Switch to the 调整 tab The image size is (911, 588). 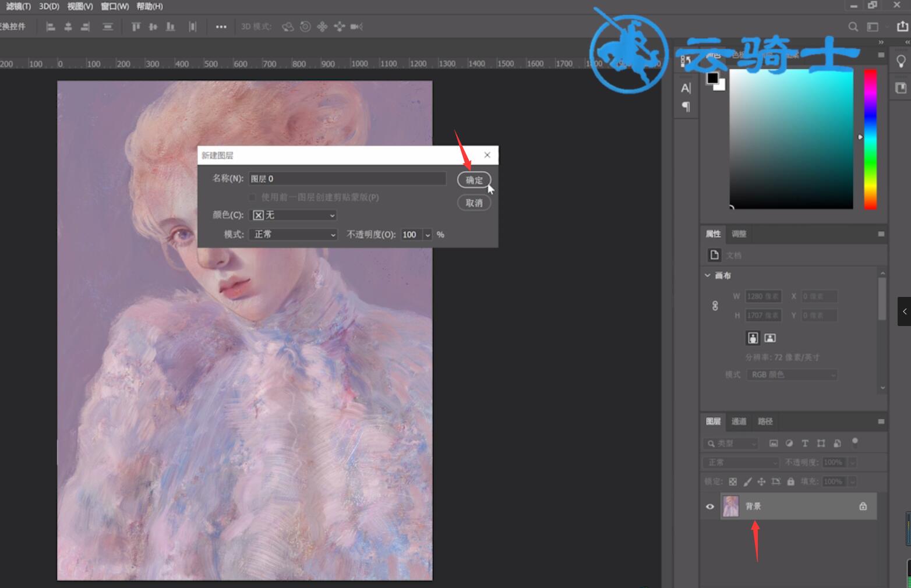coord(739,233)
